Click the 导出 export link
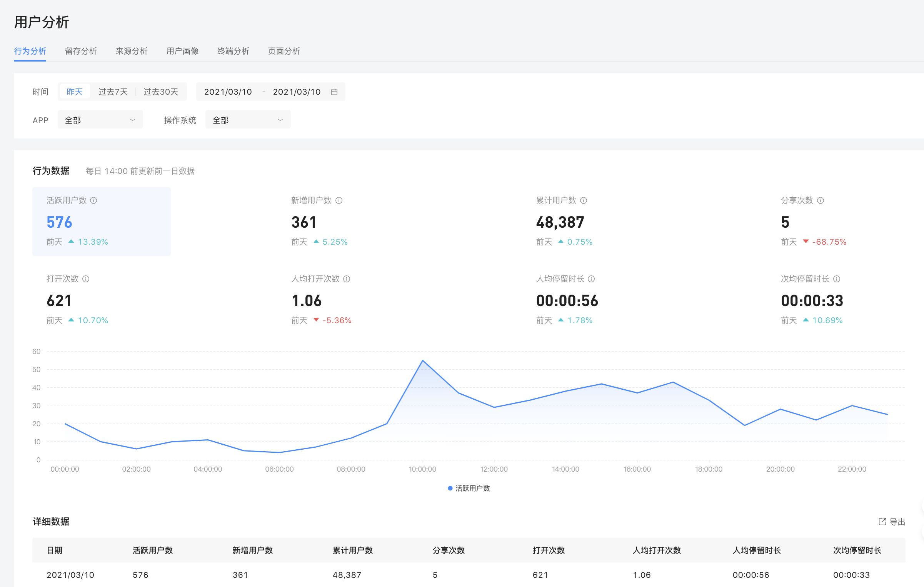The image size is (924, 587). point(892,522)
